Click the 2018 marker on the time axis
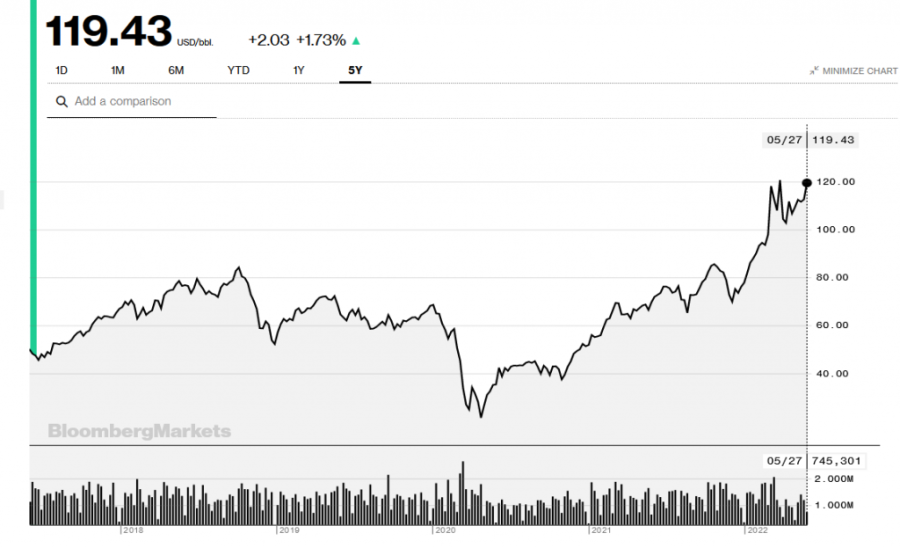The width and height of the screenshot is (900, 548). tap(132, 529)
